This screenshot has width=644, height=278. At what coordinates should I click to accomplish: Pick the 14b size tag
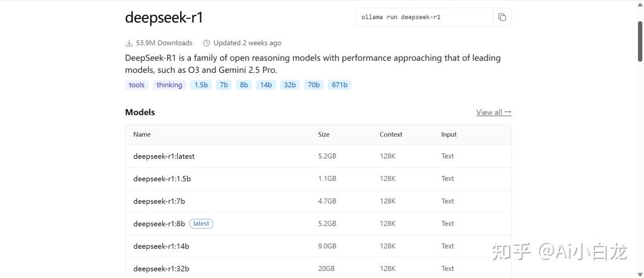pos(266,85)
